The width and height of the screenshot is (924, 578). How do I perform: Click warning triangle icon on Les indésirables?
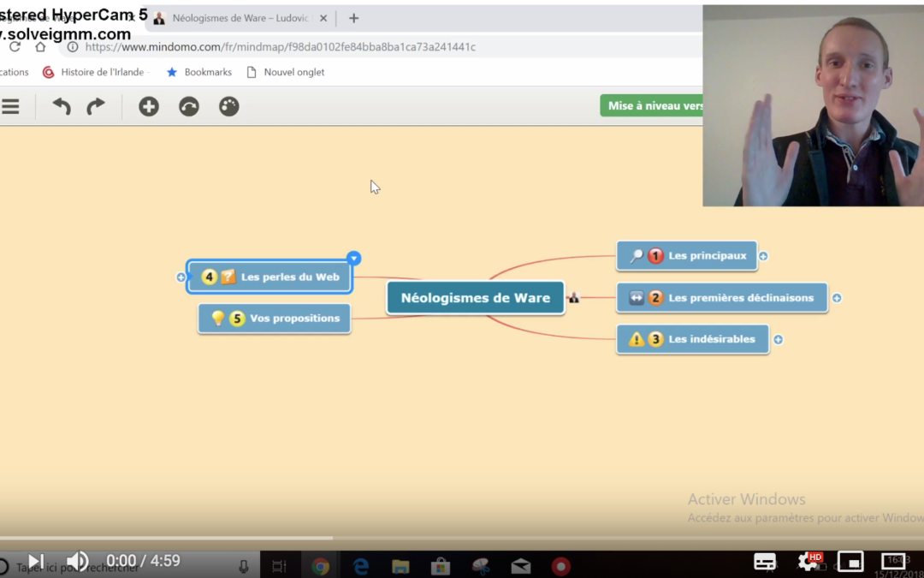[x=637, y=339]
